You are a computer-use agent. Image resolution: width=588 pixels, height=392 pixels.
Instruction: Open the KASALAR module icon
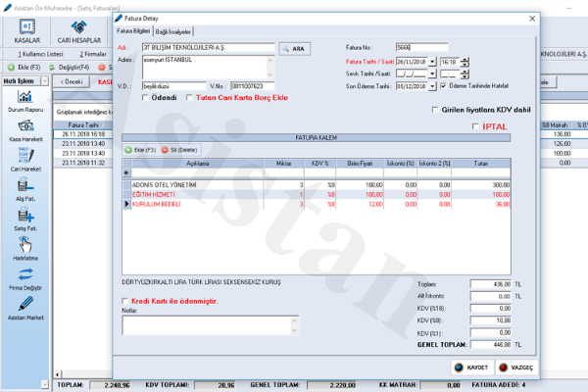27,27
